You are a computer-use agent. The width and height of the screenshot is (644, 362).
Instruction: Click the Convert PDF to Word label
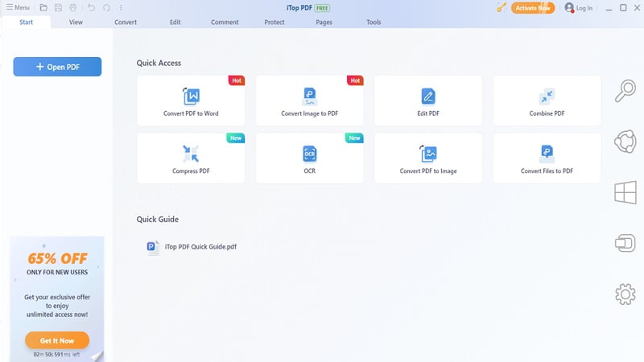tap(191, 113)
